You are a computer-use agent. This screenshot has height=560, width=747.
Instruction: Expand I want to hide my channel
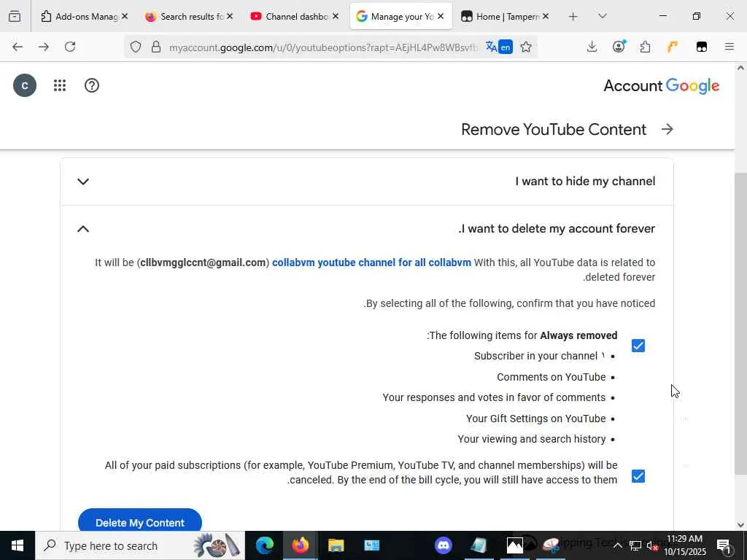click(x=83, y=182)
